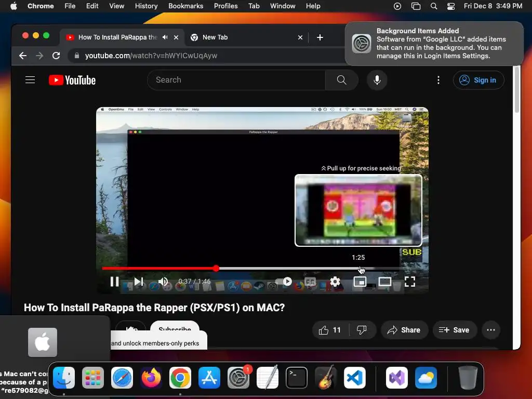Screen dimensions: 532x399
Task: Focus the YouTube Search field
Action: coord(236,80)
